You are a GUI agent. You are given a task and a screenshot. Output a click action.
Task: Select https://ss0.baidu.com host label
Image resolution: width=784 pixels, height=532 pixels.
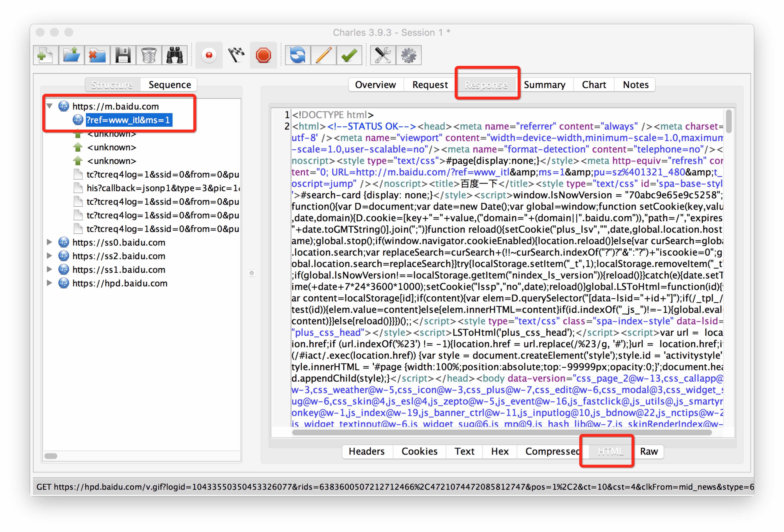pyautogui.click(x=119, y=242)
